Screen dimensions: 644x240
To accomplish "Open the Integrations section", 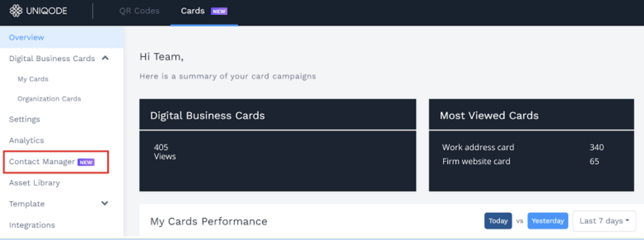I will point(32,225).
